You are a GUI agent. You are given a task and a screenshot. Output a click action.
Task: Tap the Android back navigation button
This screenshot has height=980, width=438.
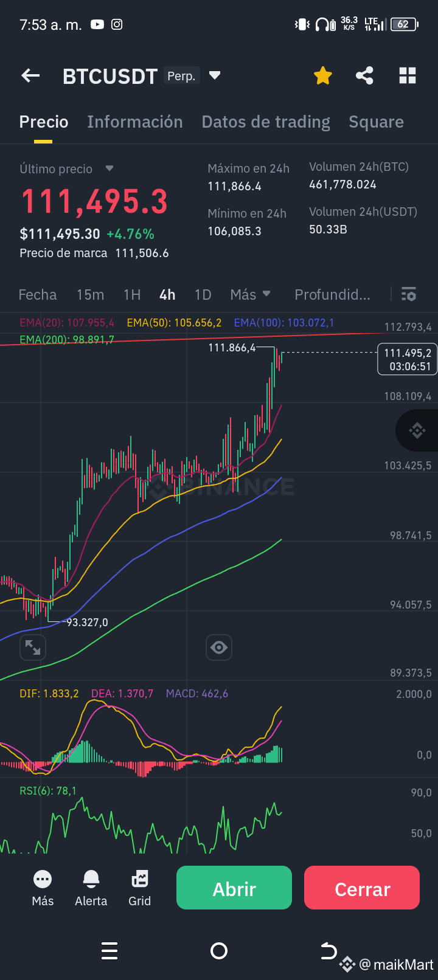click(328, 950)
